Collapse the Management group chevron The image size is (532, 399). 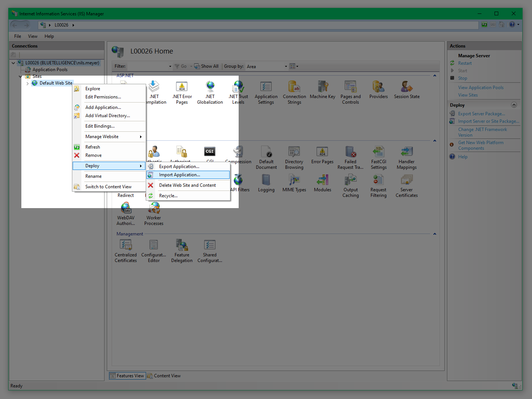pyautogui.click(x=435, y=234)
